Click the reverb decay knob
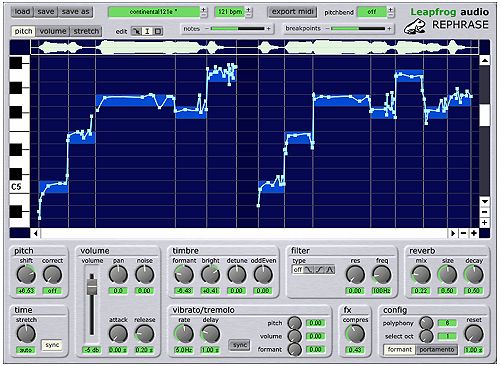Image resolution: width=500 pixels, height=366 pixels. point(474,275)
